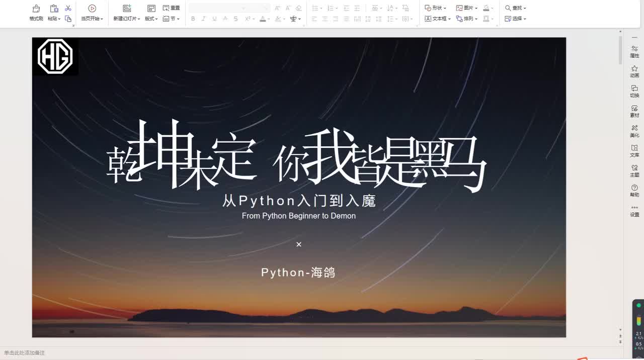This screenshot has width=644, height=360.
Task: Click the Layout (版式) icon
Action: [151, 9]
